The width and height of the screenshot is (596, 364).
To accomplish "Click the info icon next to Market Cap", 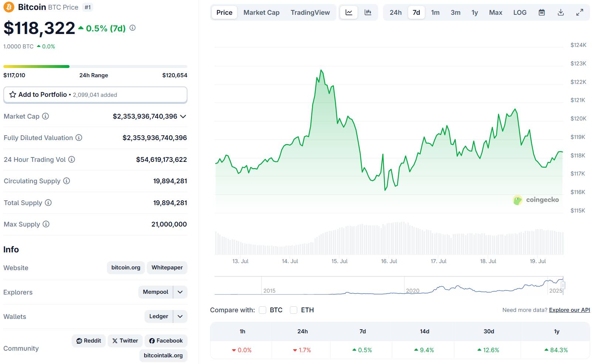I will pyautogui.click(x=45, y=116).
